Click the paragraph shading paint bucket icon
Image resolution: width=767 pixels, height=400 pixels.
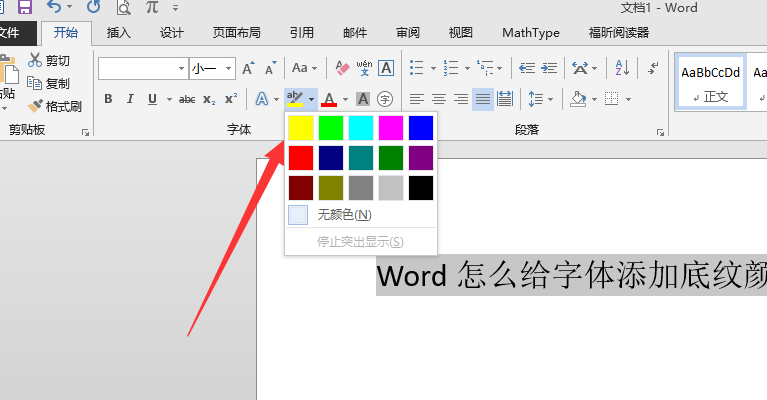[x=578, y=99]
